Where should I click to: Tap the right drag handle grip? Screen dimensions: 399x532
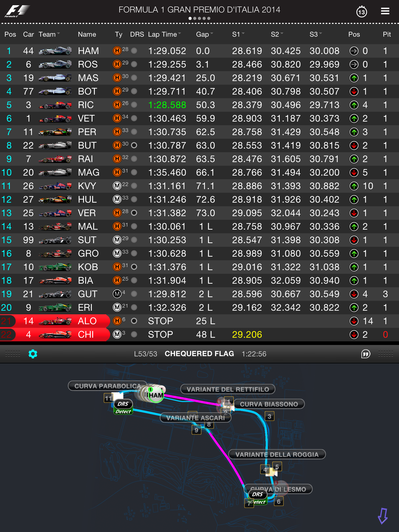tap(386, 354)
